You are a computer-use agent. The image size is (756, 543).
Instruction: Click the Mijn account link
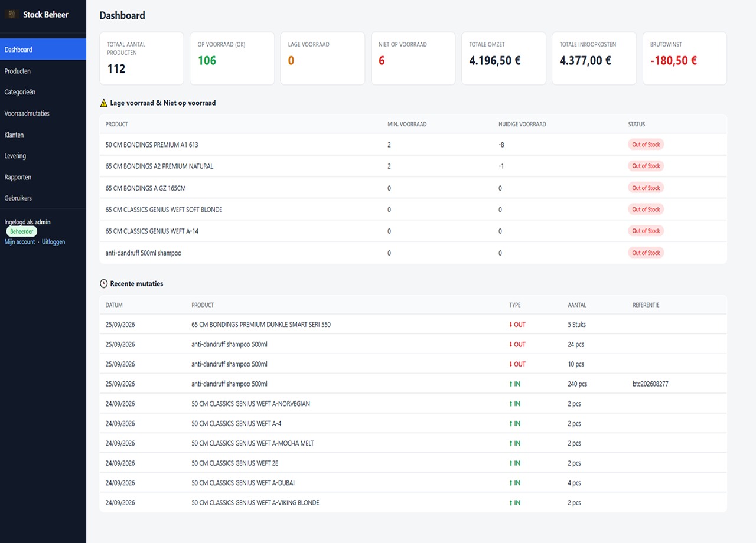(x=19, y=242)
